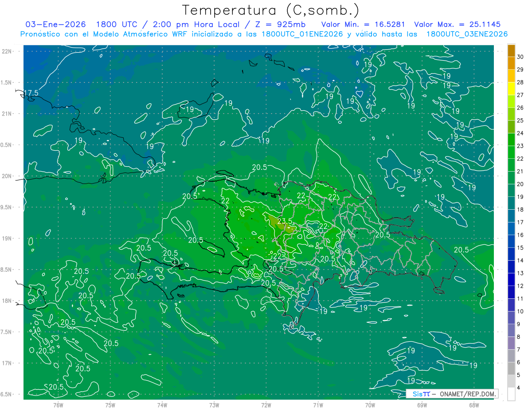Screen dimensions: 532x411
Task: Click the latitude axis label "20N"
Action: (x=7, y=176)
